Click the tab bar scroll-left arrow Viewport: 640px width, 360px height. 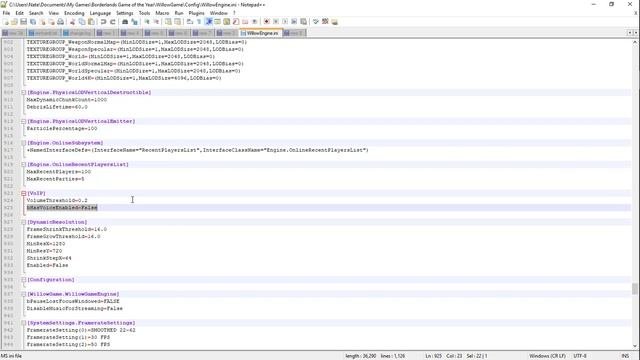pos(630,33)
